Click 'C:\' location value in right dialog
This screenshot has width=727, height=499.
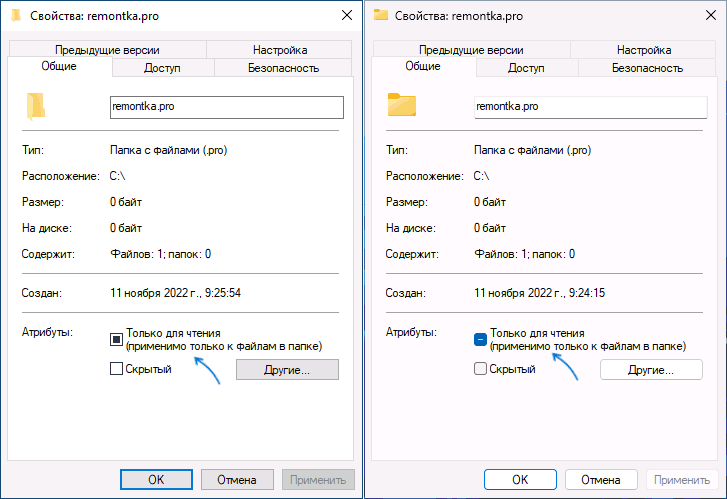click(x=481, y=176)
